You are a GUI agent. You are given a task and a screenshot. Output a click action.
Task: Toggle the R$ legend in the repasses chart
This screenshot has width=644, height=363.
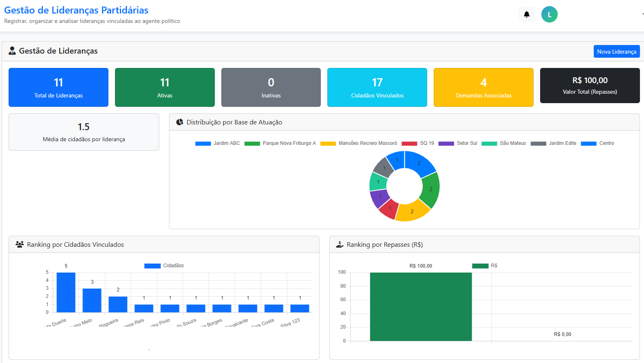485,266
